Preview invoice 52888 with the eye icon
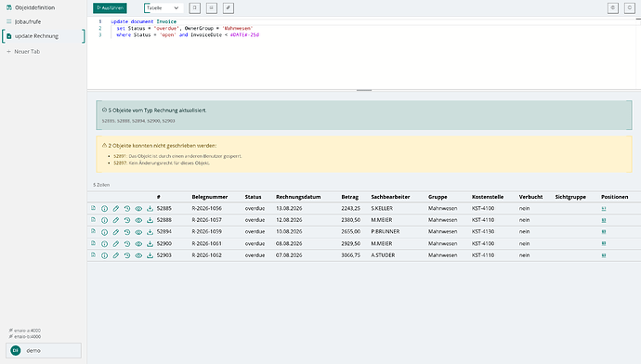 pyautogui.click(x=138, y=220)
